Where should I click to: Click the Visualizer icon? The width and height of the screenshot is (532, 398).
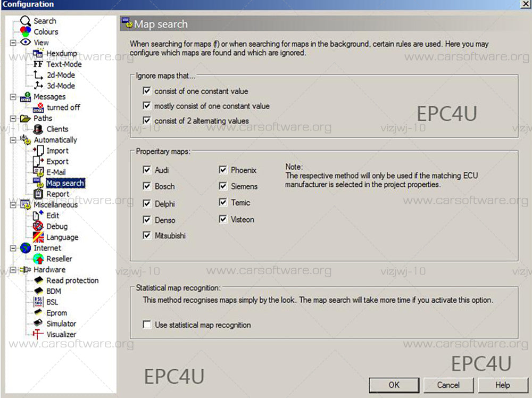(38, 334)
